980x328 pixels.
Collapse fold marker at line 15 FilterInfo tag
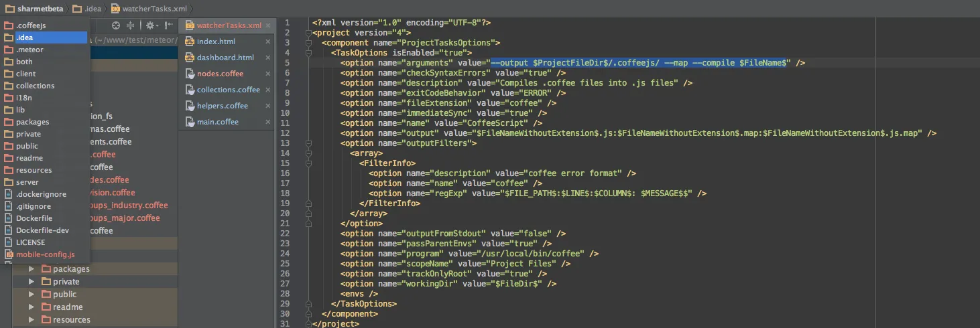pos(308,163)
